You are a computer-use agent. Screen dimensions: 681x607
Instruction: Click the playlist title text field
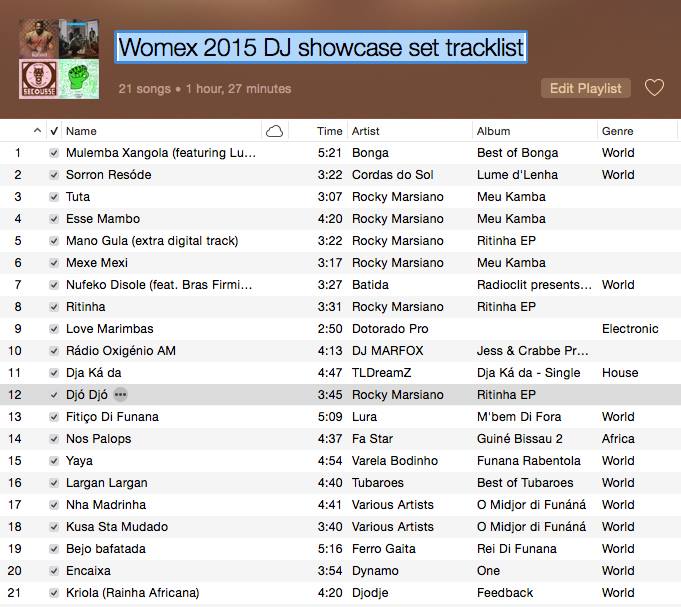tap(321, 47)
